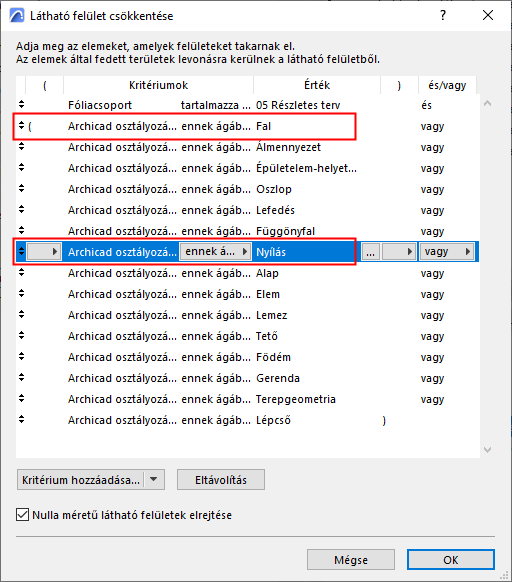
Task: Open the help question mark button
Action: click(443, 15)
